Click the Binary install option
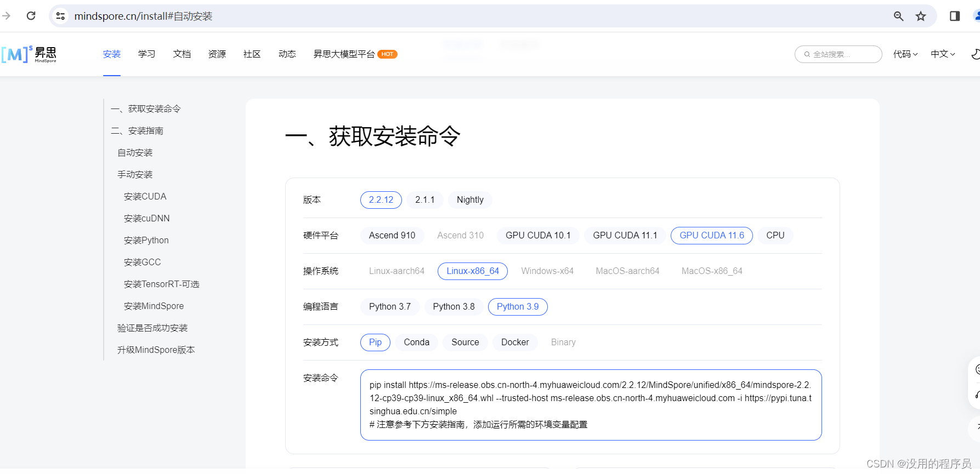Image resolution: width=980 pixels, height=474 pixels. 563,342
